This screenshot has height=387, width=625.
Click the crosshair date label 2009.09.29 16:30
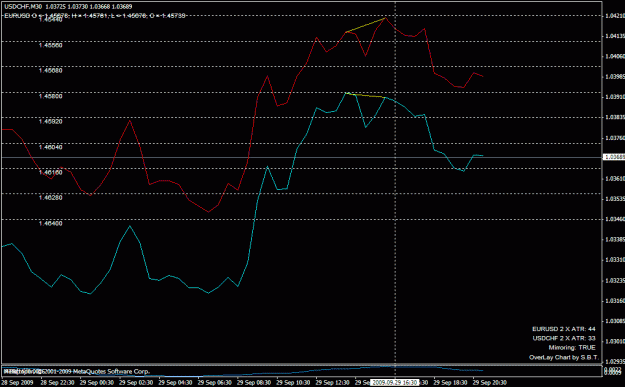pos(395,383)
